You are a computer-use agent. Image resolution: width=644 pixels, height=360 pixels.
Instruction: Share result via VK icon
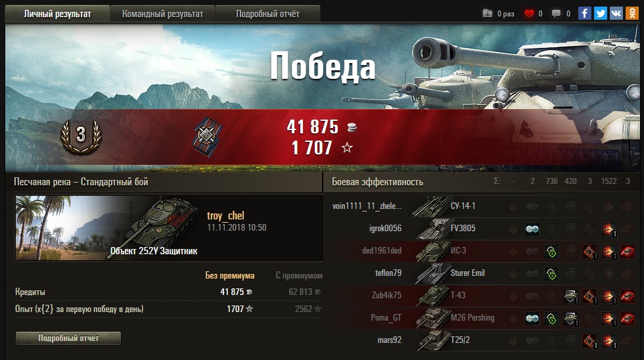pyautogui.click(x=616, y=13)
